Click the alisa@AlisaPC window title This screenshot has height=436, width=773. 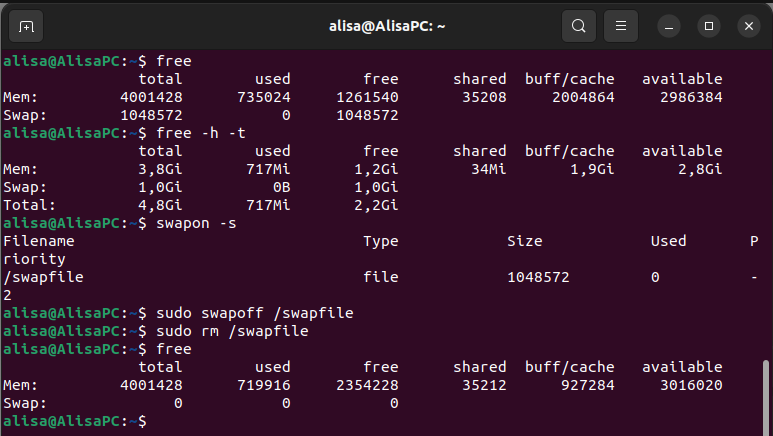click(387, 26)
